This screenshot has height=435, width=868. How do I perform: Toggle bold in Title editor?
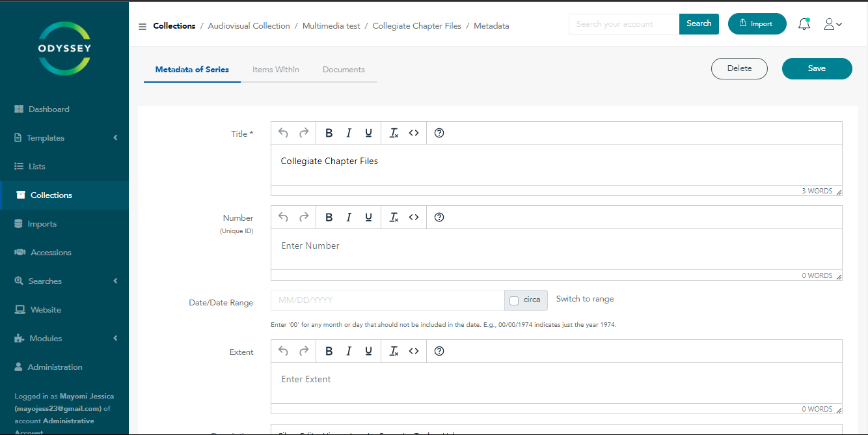(x=329, y=133)
